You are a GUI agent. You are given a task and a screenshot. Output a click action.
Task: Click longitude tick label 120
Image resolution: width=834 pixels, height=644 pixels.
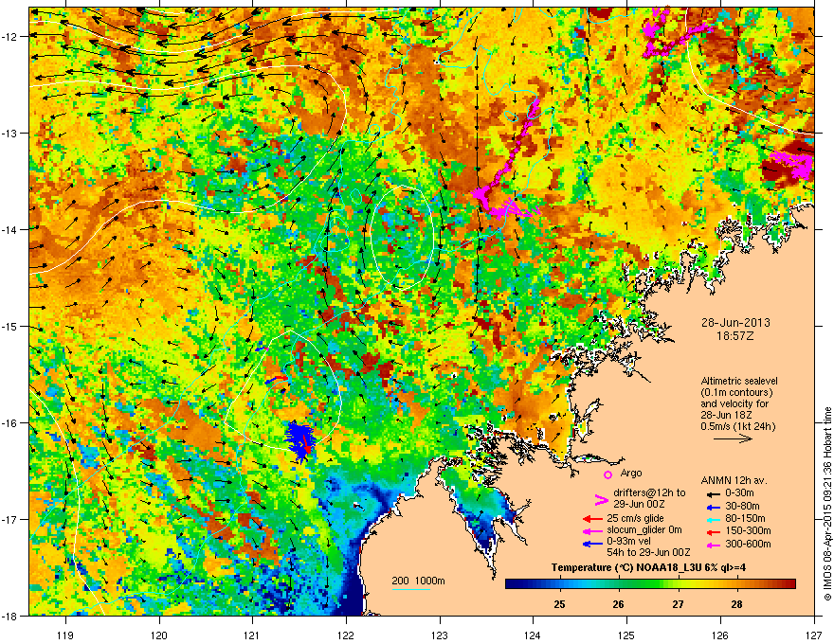click(159, 635)
